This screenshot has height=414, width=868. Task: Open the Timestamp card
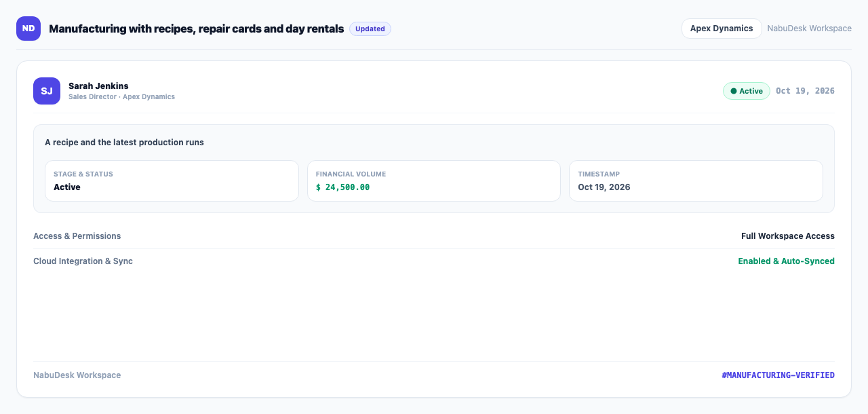point(696,181)
